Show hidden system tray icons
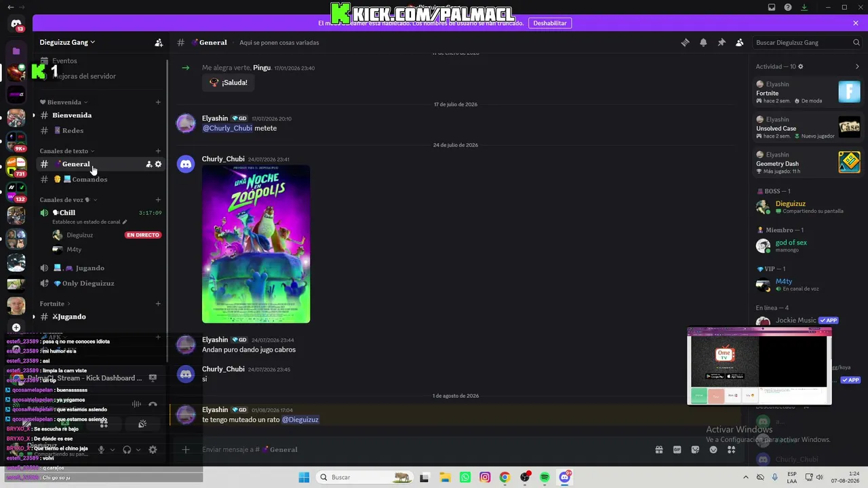Image resolution: width=868 pixels, height=488 pixels. [746, 477]
